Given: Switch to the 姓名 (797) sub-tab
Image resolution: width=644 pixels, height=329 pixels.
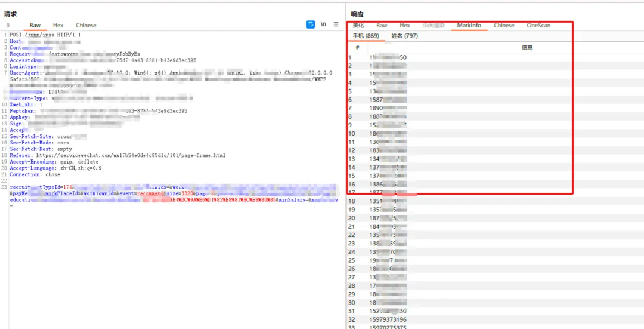Looking at the screenshot, I should 404,36.
